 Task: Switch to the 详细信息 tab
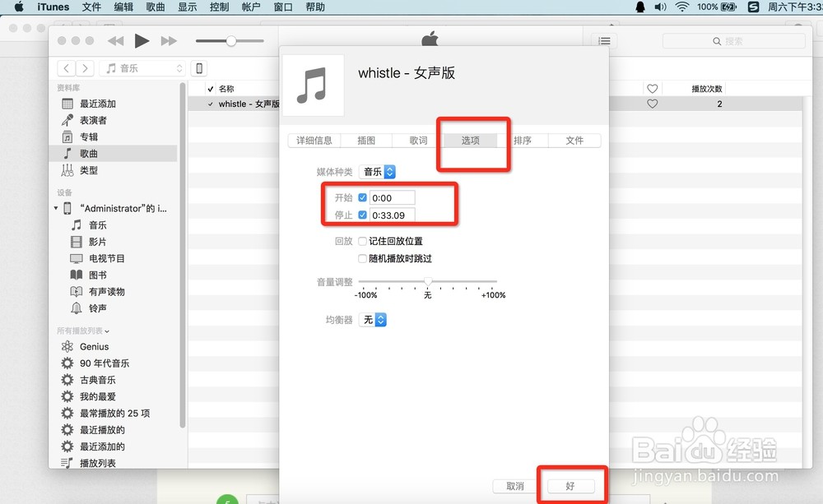coord(314,141)
